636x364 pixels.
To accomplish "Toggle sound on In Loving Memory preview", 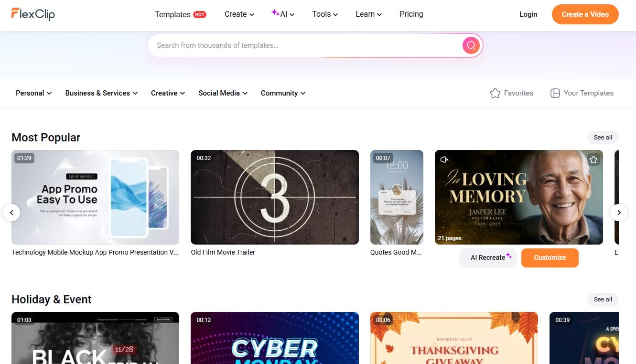I will [x=444, y=160].
